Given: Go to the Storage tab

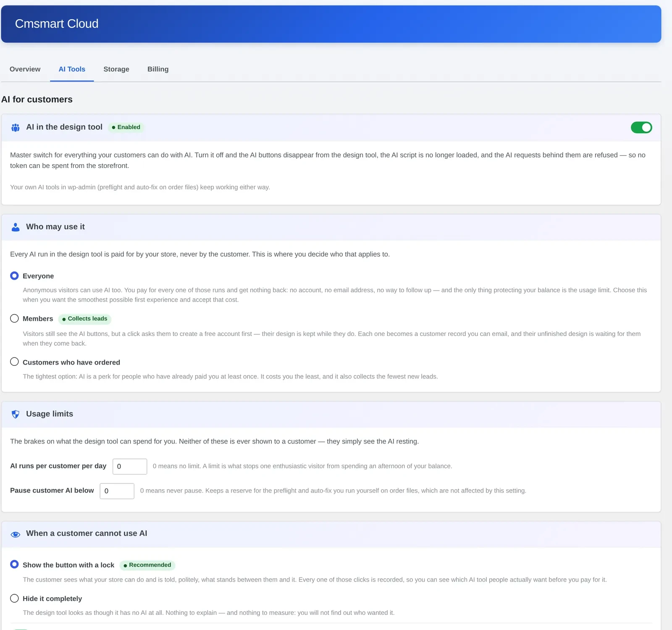Looking at the screenshot, I should 116,69.
